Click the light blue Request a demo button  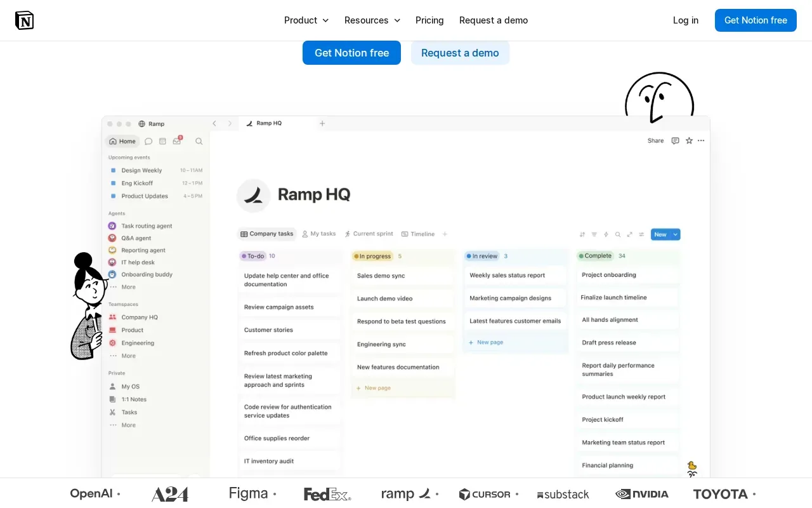[460, 53]
